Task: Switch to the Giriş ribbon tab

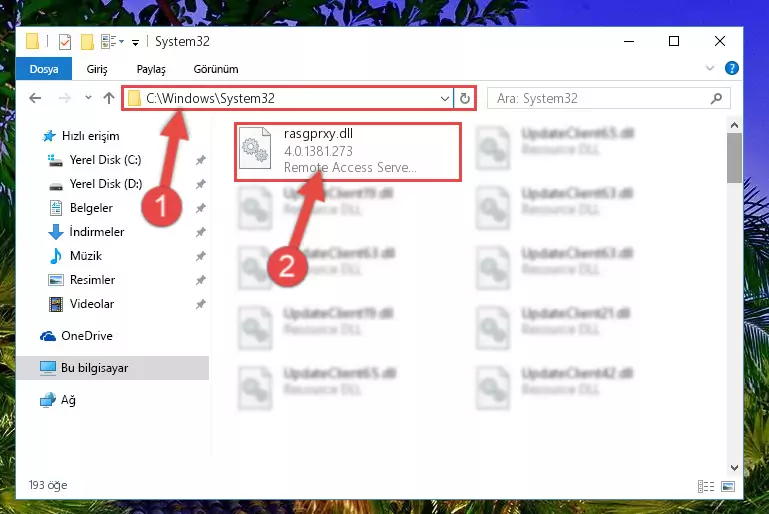Action: (x=97, y=69)
